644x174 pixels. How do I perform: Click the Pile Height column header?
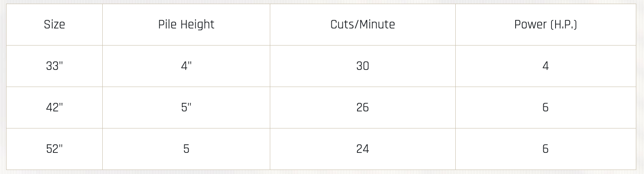pyautogui.click(x=186, y=25)
